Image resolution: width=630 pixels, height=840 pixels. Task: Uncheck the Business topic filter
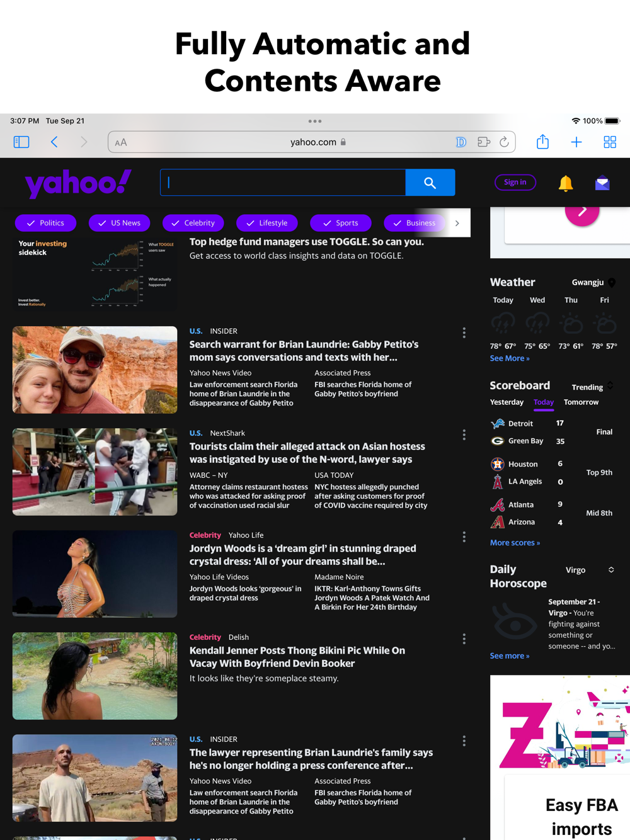414,223
